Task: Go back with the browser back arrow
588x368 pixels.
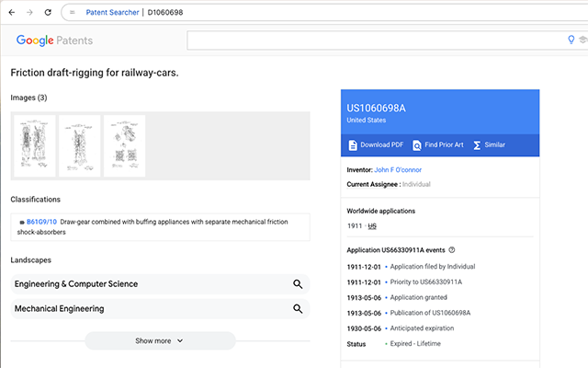Action: point(12,12)
